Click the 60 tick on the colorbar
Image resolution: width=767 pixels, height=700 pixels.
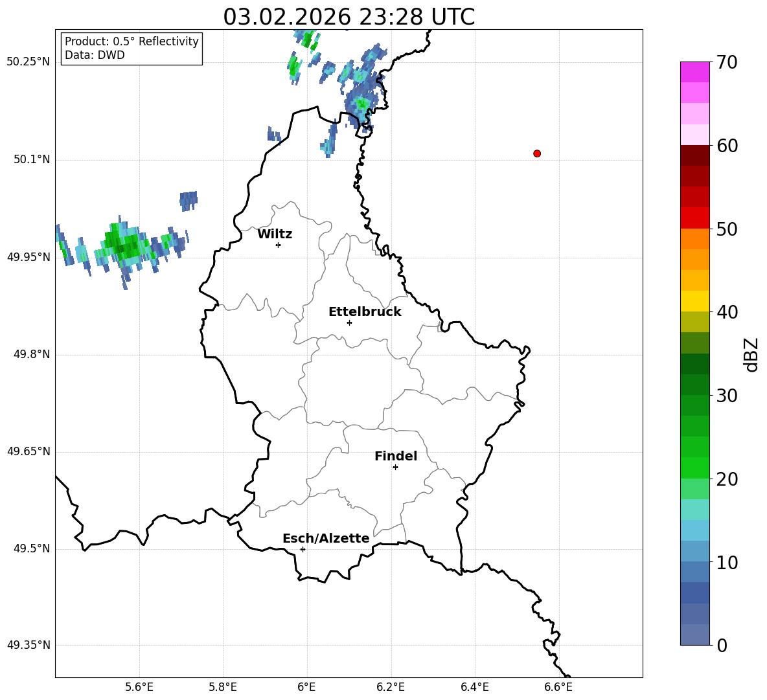(727, 146)
